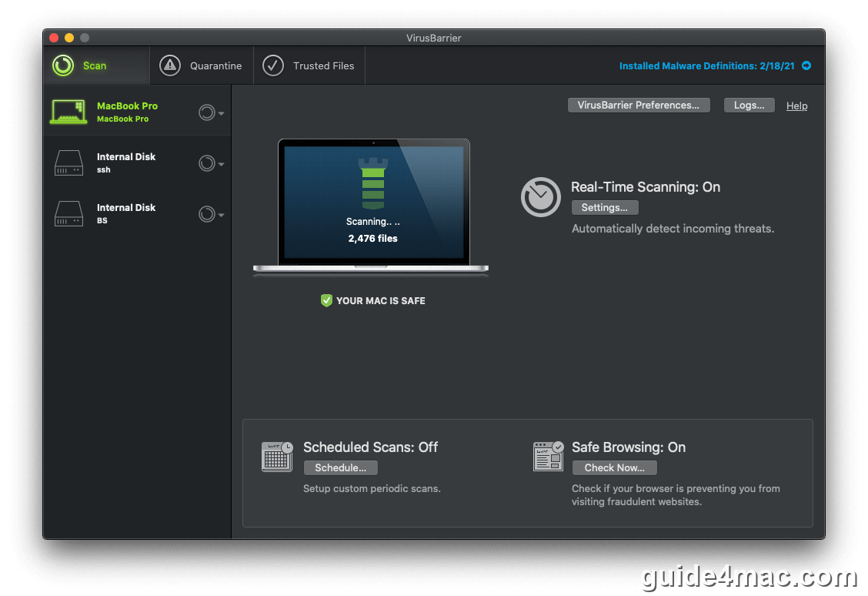Click the Quarantine warning triangle icon
Screen dimensions: 868x596
click(170, 65)
